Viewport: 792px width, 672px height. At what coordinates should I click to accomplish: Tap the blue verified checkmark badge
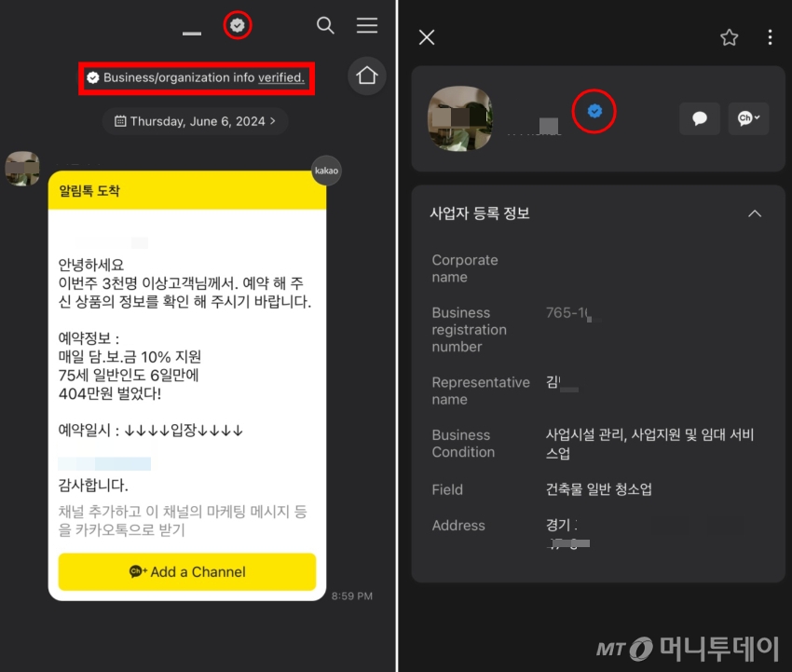(594, 112)
